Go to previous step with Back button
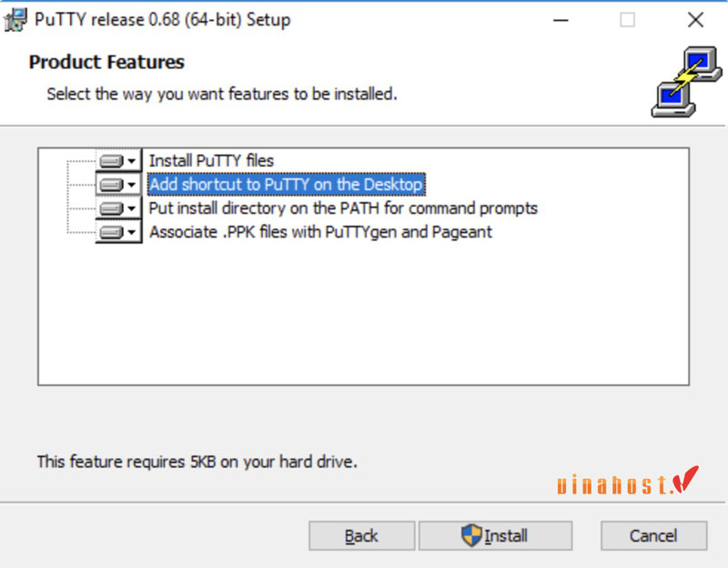728x568 pixels. (x=361, y=535)
